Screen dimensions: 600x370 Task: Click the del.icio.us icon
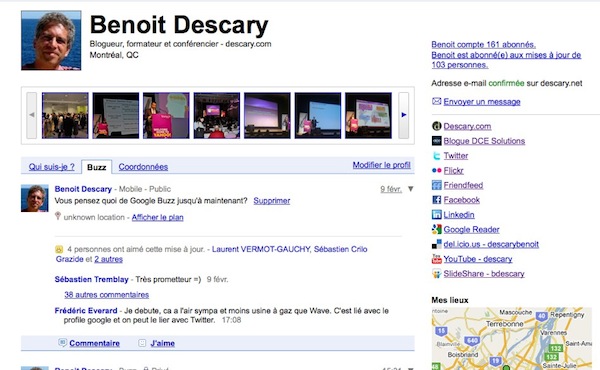(437, 244)
